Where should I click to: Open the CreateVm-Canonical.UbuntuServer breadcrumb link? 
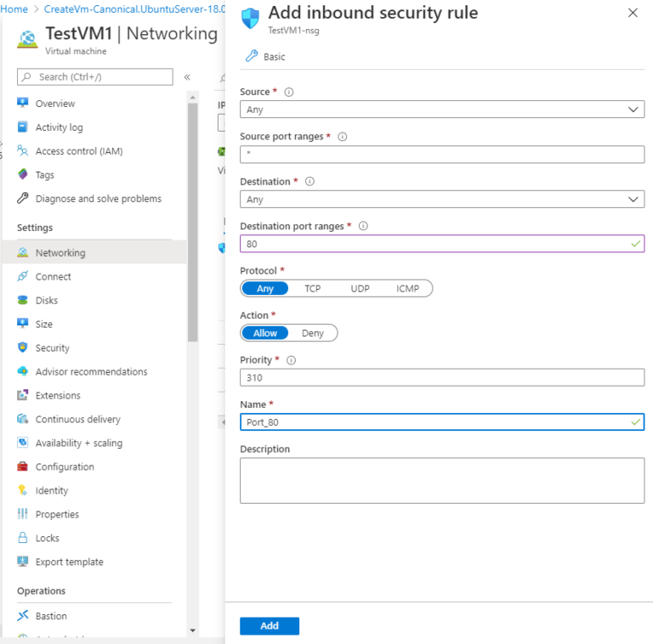click(x=134, y=8)
